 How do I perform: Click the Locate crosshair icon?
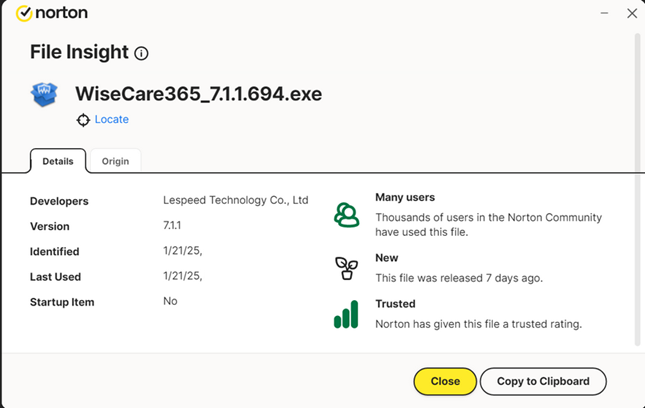(x=83, y=120)
